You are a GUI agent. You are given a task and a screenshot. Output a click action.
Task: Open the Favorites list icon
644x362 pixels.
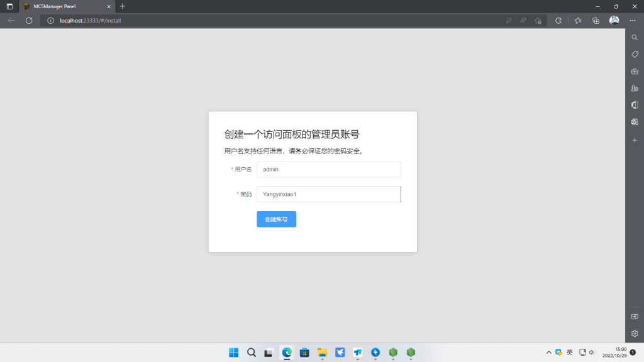click(578, 21)
